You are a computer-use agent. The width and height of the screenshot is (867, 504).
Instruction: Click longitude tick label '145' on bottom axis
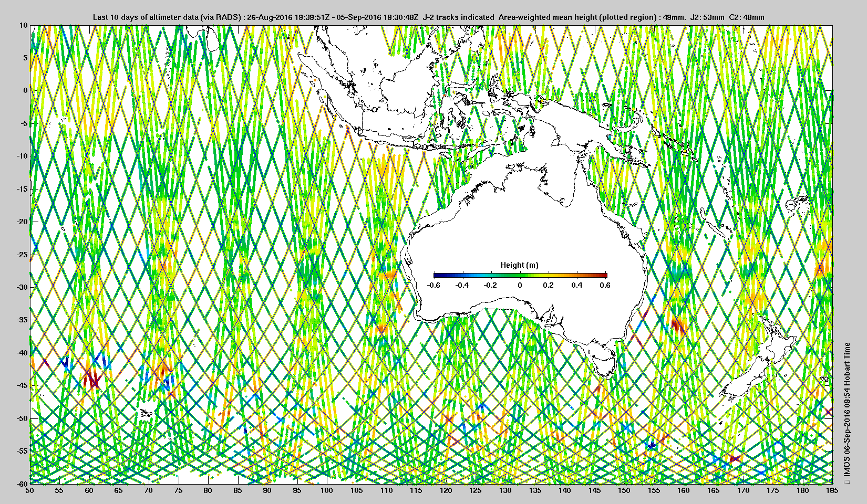595,490
